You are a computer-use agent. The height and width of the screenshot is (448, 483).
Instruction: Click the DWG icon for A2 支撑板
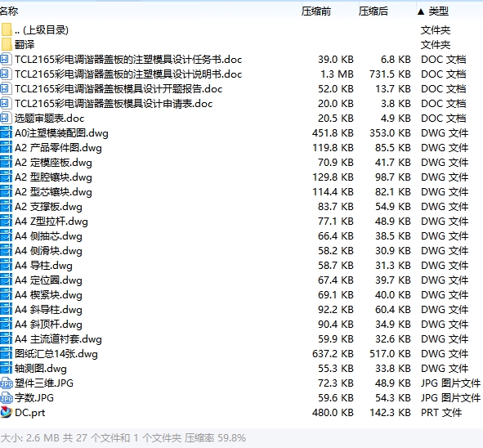tap(6, 207)
